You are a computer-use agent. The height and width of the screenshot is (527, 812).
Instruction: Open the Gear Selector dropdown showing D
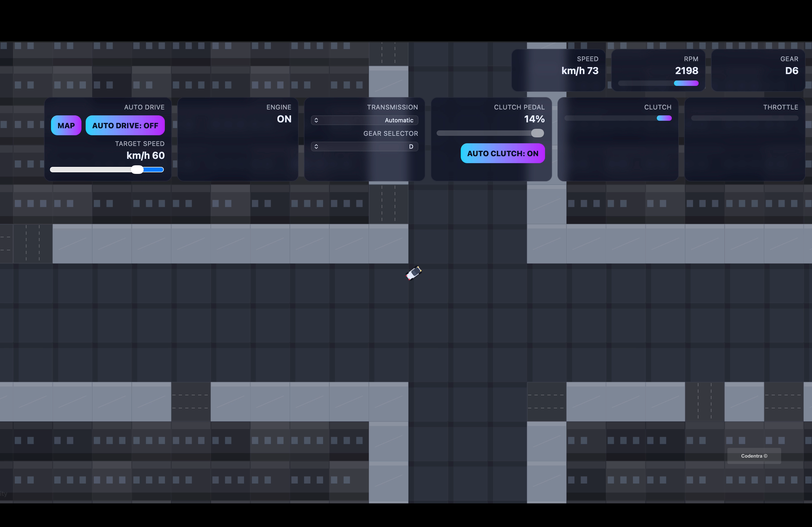[364, 147]
